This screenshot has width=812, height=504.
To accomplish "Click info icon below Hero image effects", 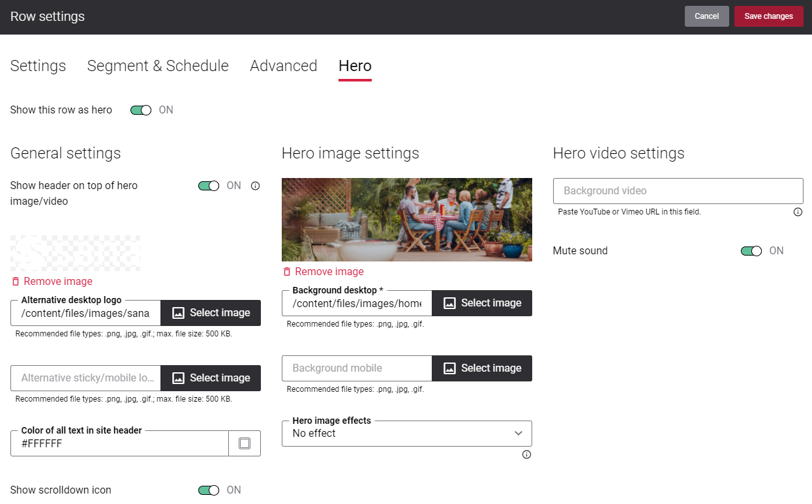I will (x=526, y=454).
